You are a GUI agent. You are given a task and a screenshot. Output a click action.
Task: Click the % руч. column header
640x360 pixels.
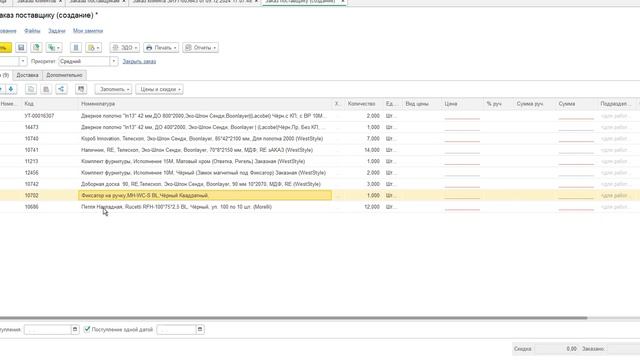coord(498,104)
